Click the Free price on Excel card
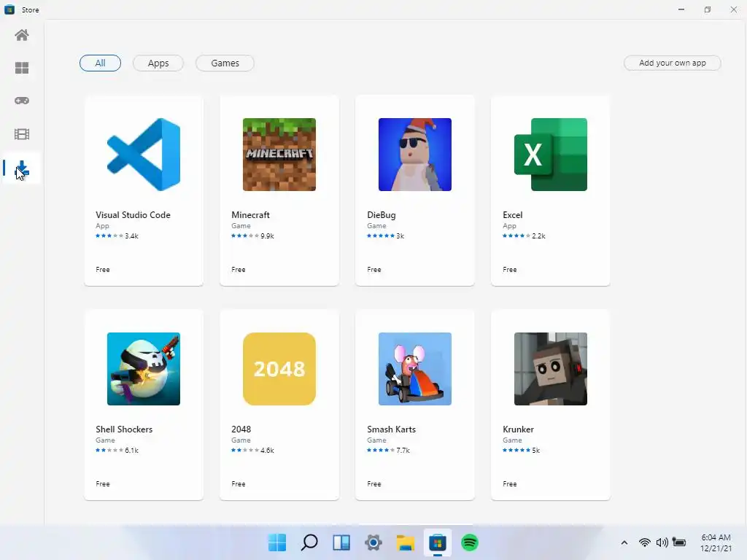The image size is (747, 560). pyautogui.click(x=510, y=270)
